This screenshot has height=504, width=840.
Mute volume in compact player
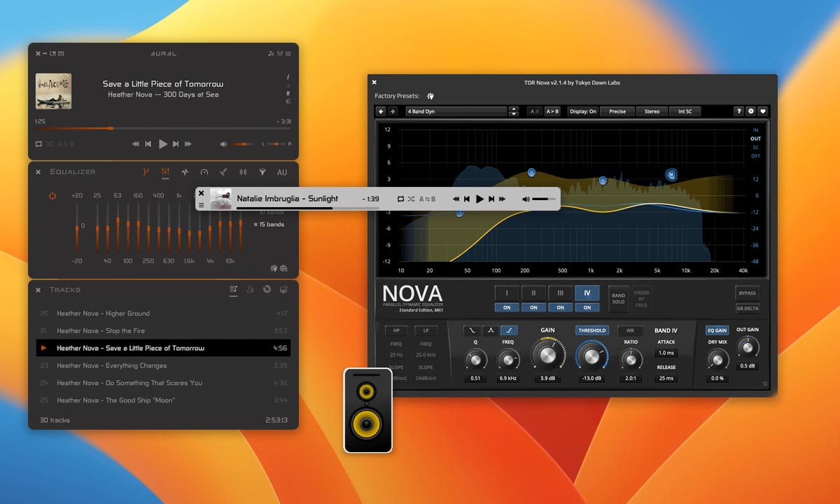point(526,199)
